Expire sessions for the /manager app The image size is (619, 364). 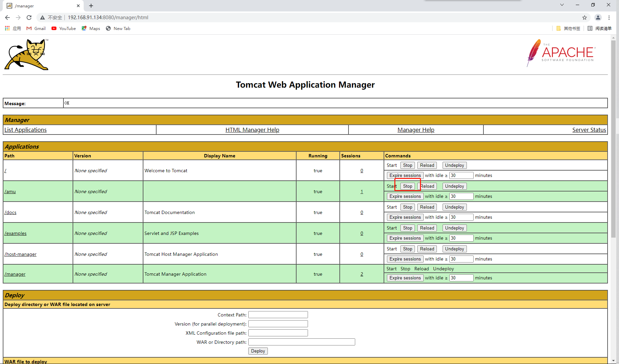pyautogui.click(x=405, y=278)
